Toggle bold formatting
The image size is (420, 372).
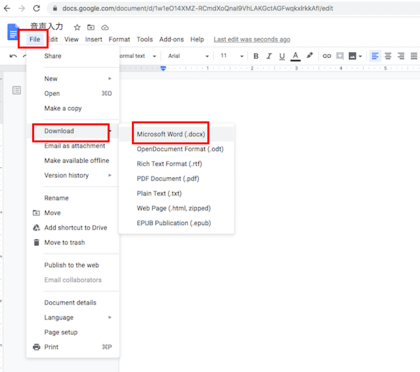coord(256,56)
